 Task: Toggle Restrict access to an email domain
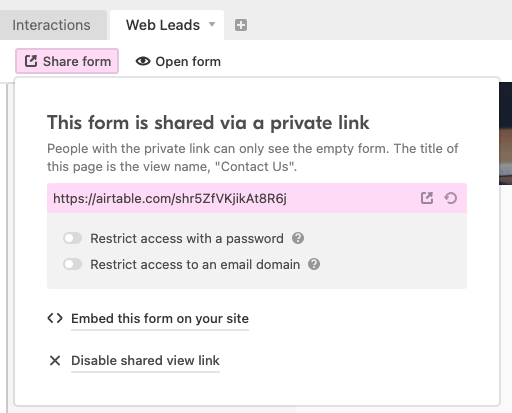[73, 264]
